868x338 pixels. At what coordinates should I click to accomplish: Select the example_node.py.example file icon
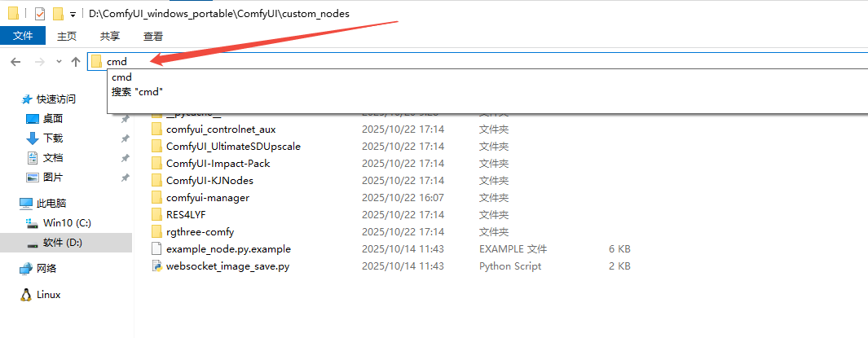point(157,249)
